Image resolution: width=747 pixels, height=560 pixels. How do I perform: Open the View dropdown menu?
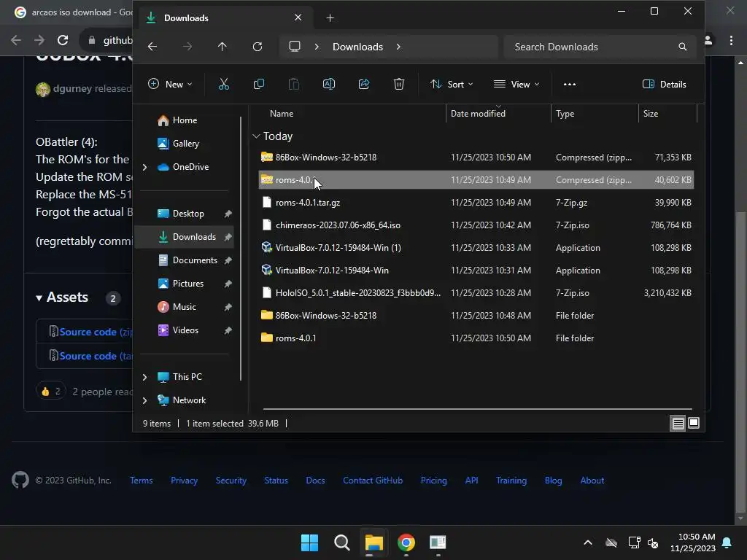(x=516, y=85)
